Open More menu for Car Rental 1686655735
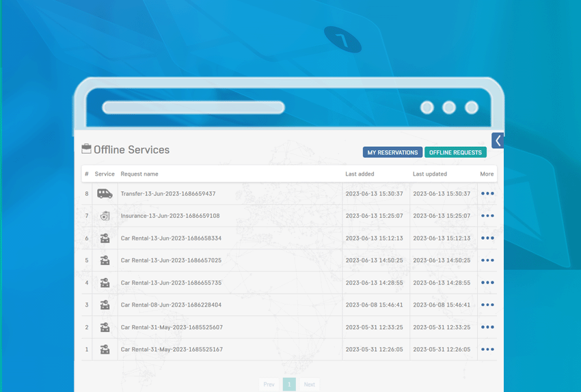The width and height of the screenshot is (581, 392). pyautogui.click(x=487, y=283)
